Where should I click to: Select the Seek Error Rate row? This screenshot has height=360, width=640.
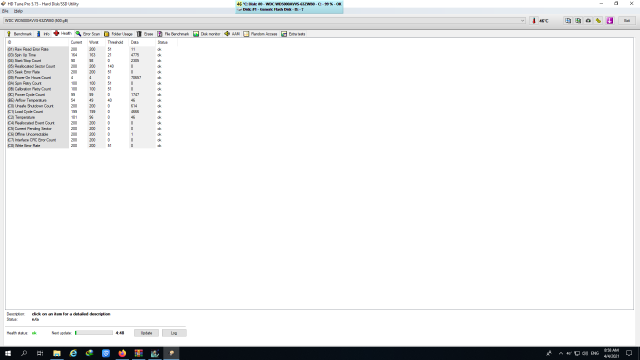coord(92,72)
